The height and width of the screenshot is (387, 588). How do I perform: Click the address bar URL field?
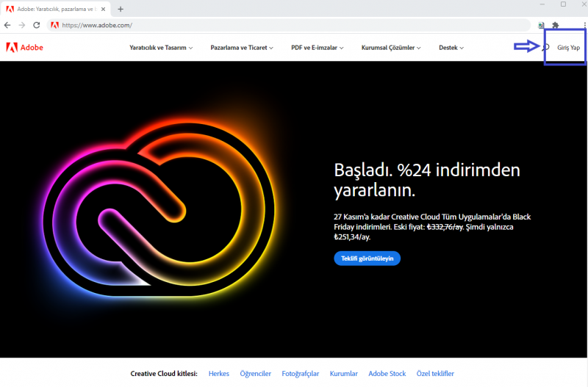289,25
